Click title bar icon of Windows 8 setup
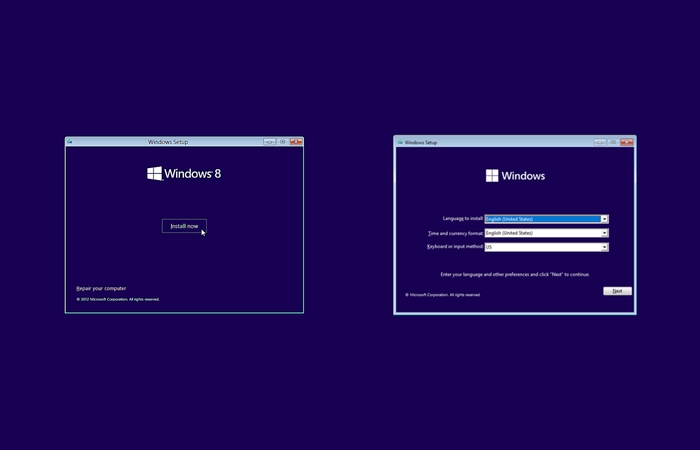700x450 pixels. 70,142
